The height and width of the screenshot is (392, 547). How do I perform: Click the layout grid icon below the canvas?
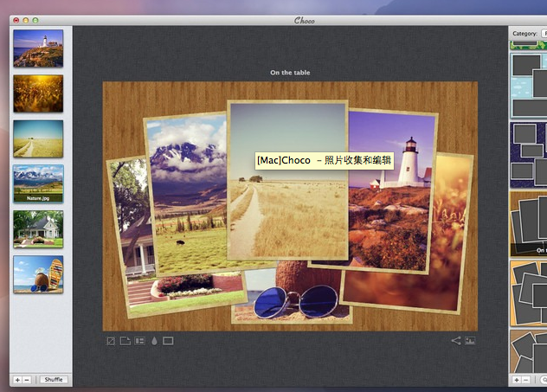(139, 341)
